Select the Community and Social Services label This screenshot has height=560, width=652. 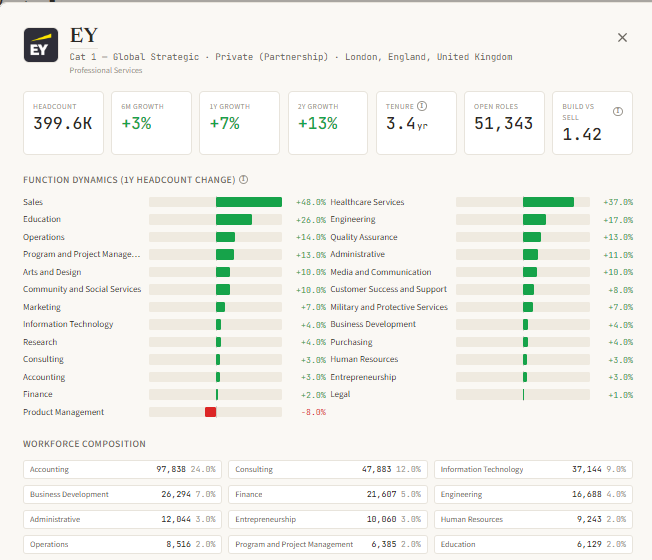(82, 289)
